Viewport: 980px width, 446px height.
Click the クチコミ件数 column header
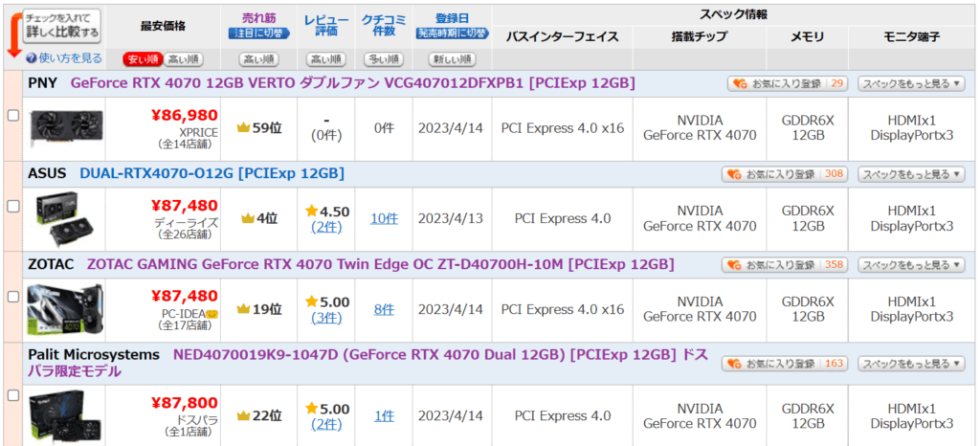(384, 25)
